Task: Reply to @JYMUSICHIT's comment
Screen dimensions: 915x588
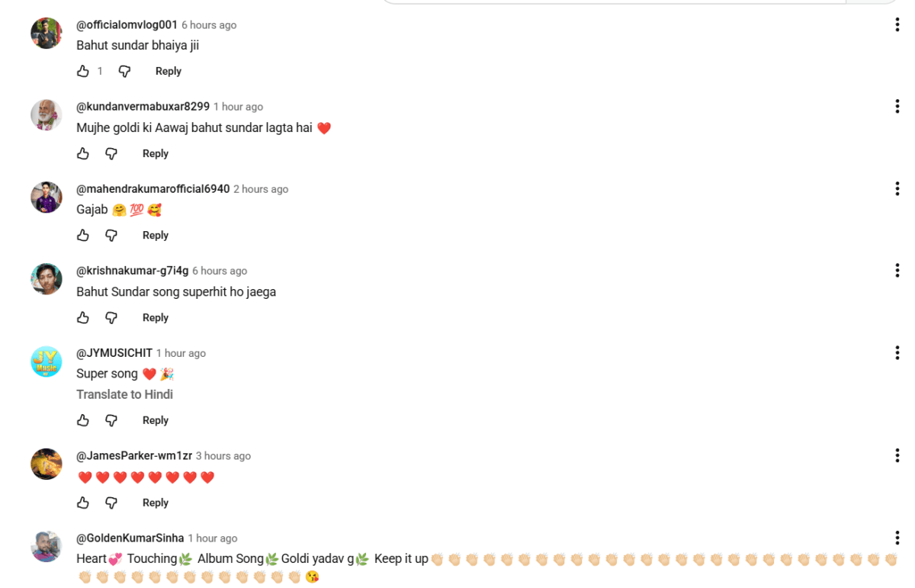Action: coord(156,420)
